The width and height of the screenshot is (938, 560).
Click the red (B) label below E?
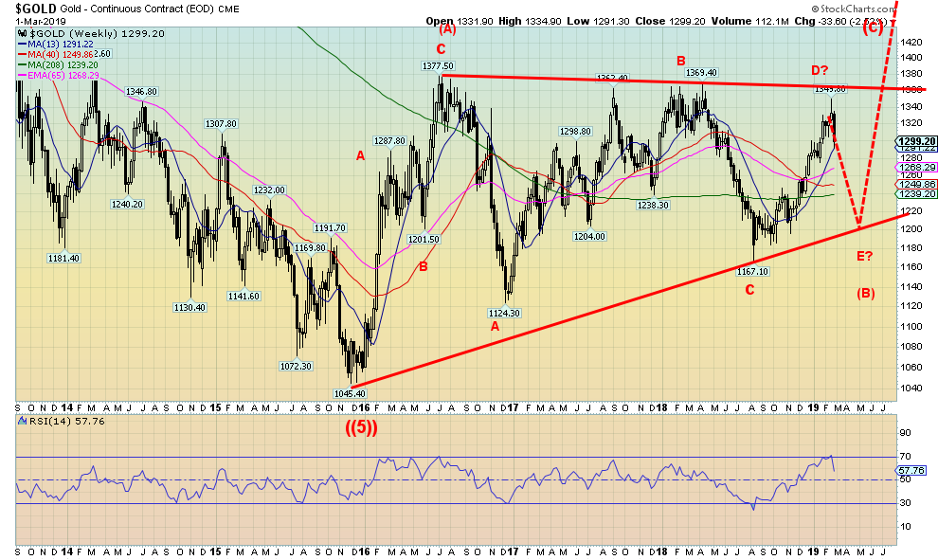tap(866, 292)
